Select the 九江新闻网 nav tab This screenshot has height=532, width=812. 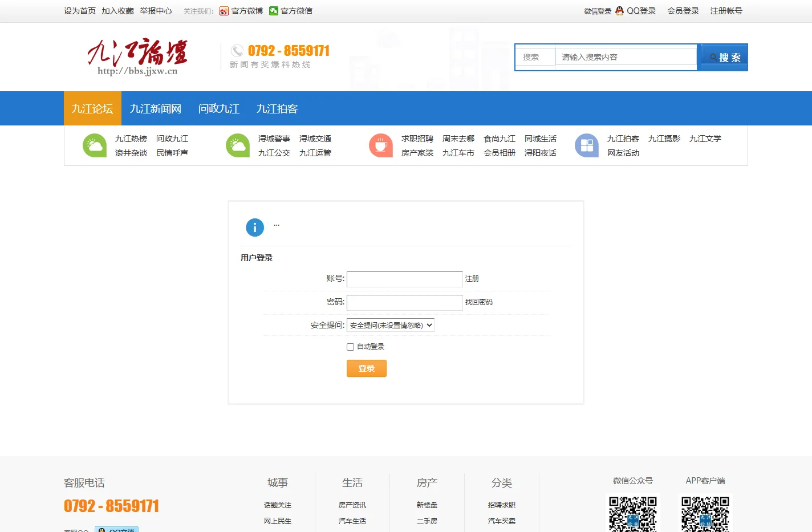[156, 108]
